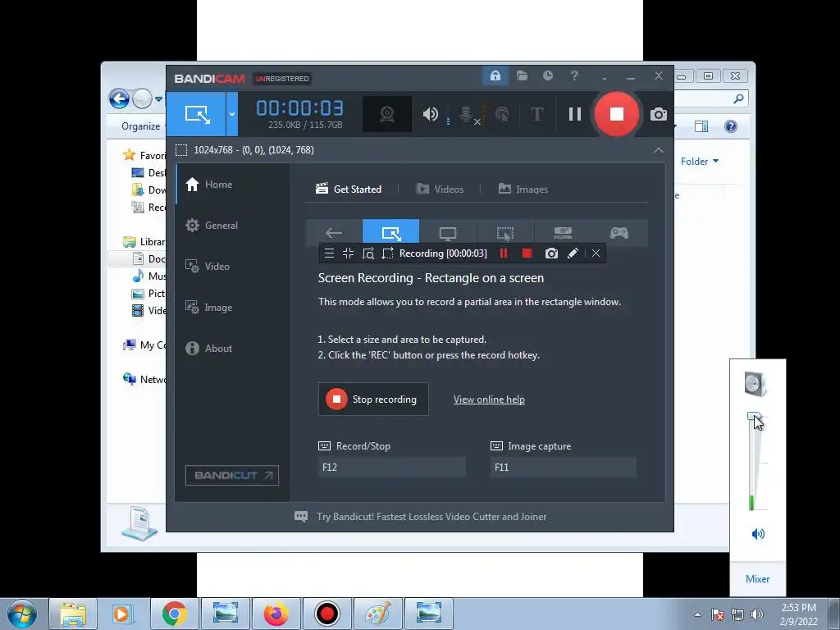840x630 pixels.
Task: Open the scheduled recording clock icon
Action: [x=547, y=75]
